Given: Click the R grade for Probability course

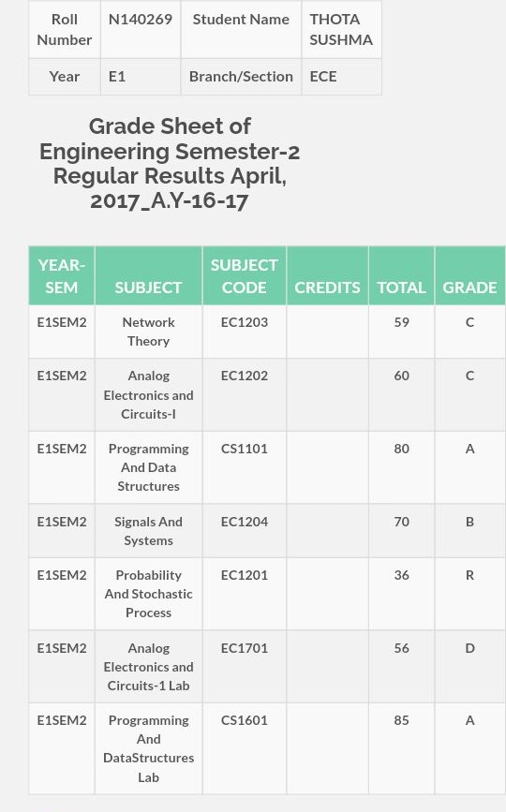Looking at the screenshot, I should [x=469, y=575].
